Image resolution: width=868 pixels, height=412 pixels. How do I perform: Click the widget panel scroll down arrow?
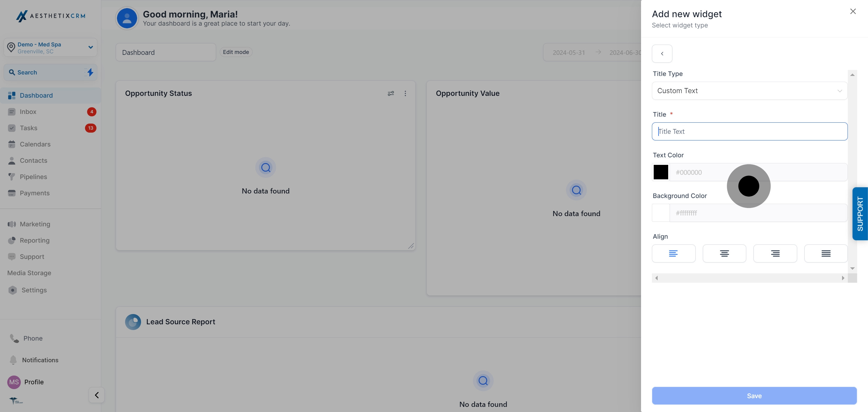click(x=853, y=269)
